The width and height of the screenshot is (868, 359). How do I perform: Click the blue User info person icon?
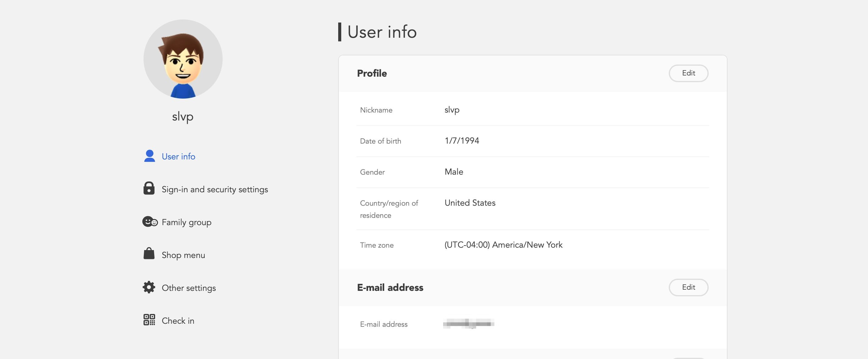149,156
